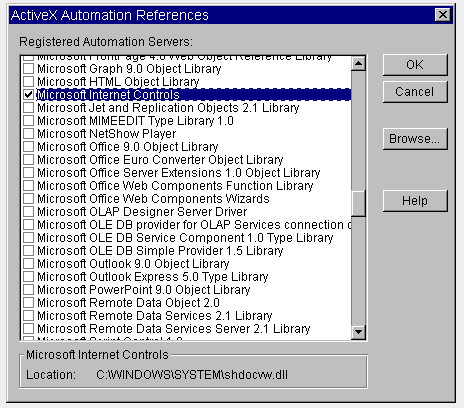Image resolution: width=464 pixels, height=408 pixels.
Task: Enable Microsoft Office Web Components Wizards
Action: [29, 199]
